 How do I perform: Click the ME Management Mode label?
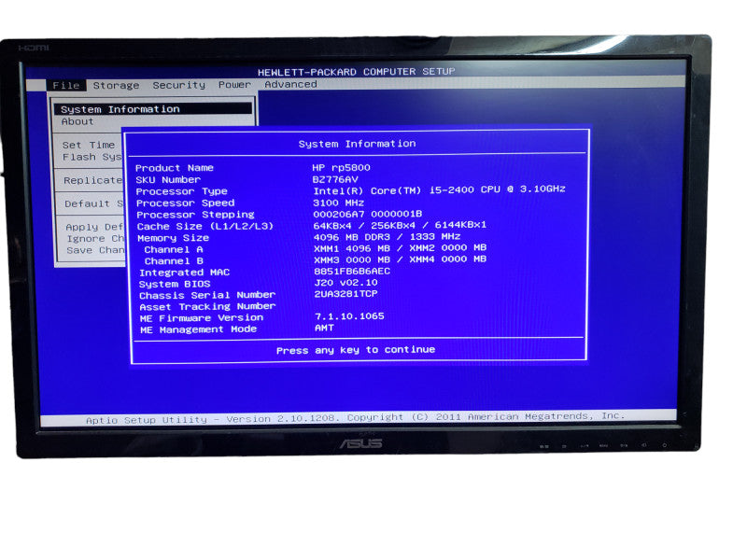(x=199, y=329)
